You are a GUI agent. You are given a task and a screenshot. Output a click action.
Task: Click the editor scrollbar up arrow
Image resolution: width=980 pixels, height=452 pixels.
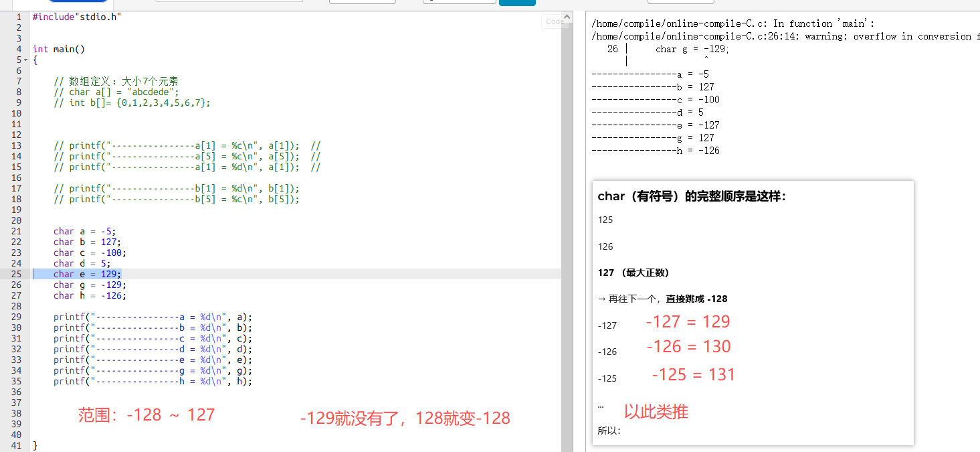(567, 16)
